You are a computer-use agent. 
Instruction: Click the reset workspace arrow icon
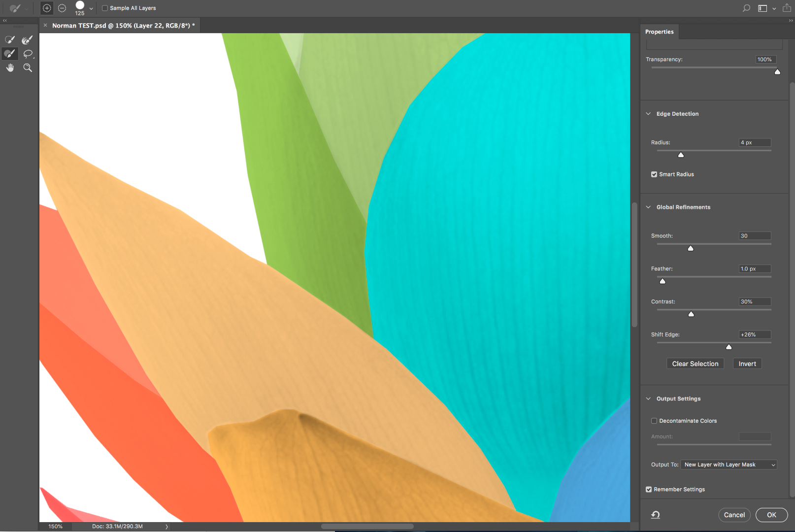tap(656, 515)
